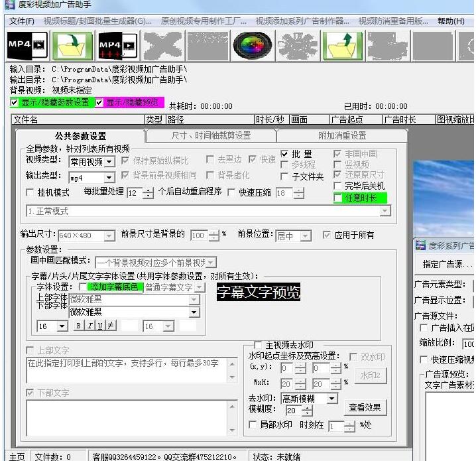476x461 pixels.
Task: Toggle underline U font formatting
Action: (100, 326)
